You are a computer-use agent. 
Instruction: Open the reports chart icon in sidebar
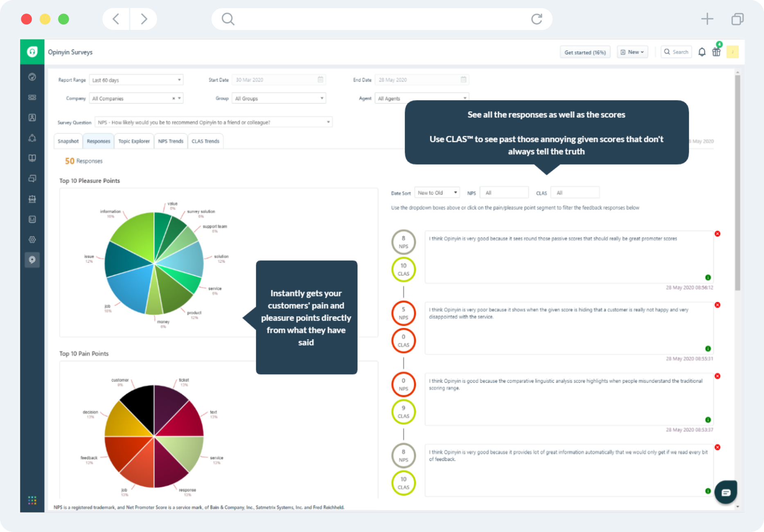point(32,219)
